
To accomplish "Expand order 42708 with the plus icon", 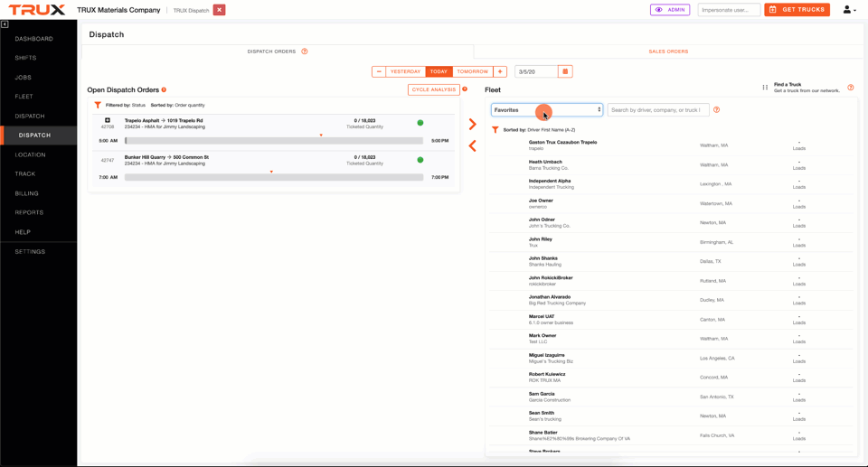I will click(x=108, y=120).
